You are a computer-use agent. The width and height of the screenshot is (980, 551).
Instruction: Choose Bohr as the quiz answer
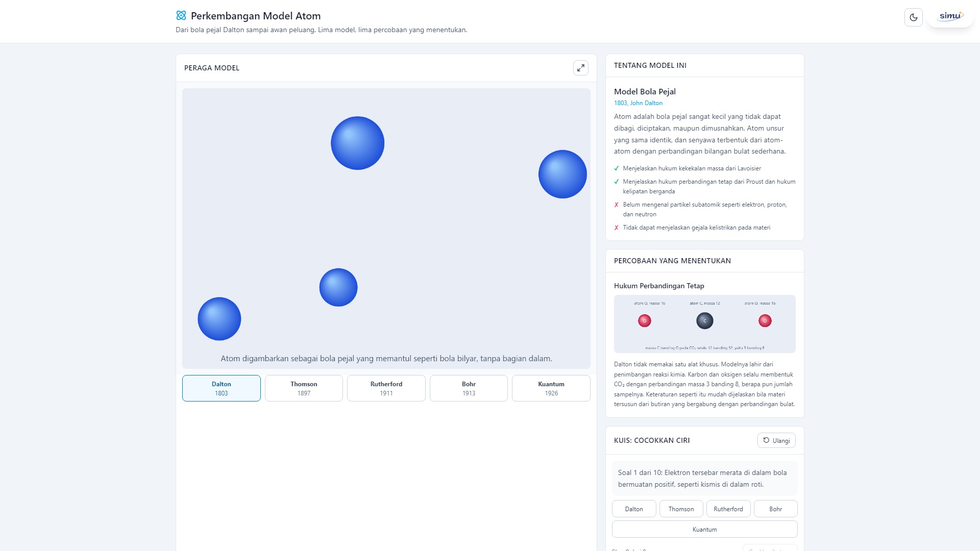pyautogui.click(x=775, y=509)
